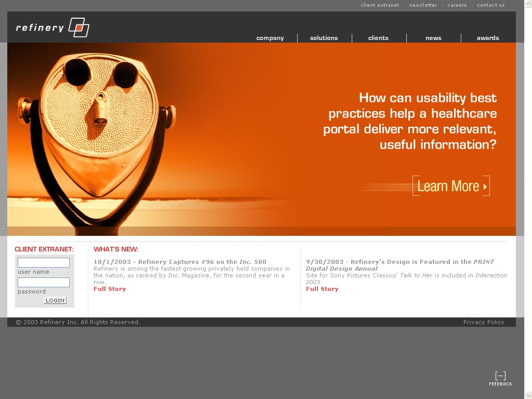Open the solutions menu
This screenshot has height=399, width=532.
[324, 38]
